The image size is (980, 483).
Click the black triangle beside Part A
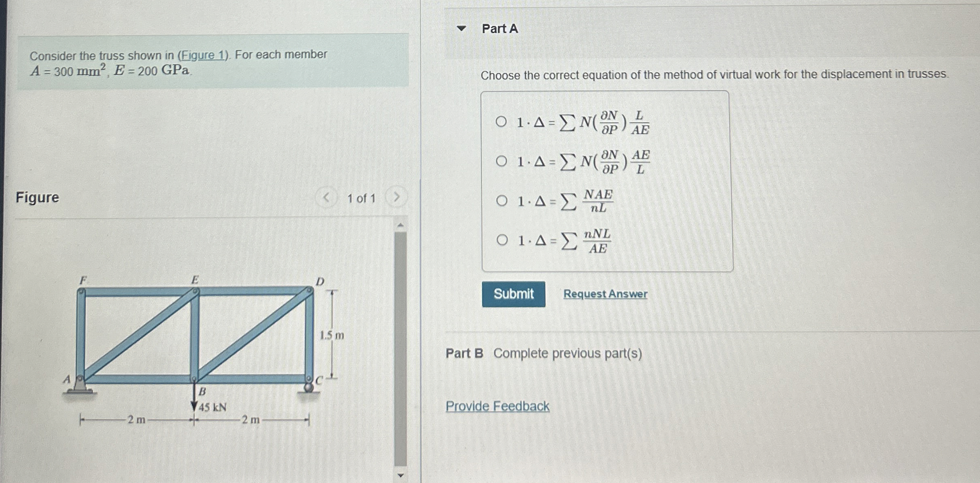coord(462,28)
